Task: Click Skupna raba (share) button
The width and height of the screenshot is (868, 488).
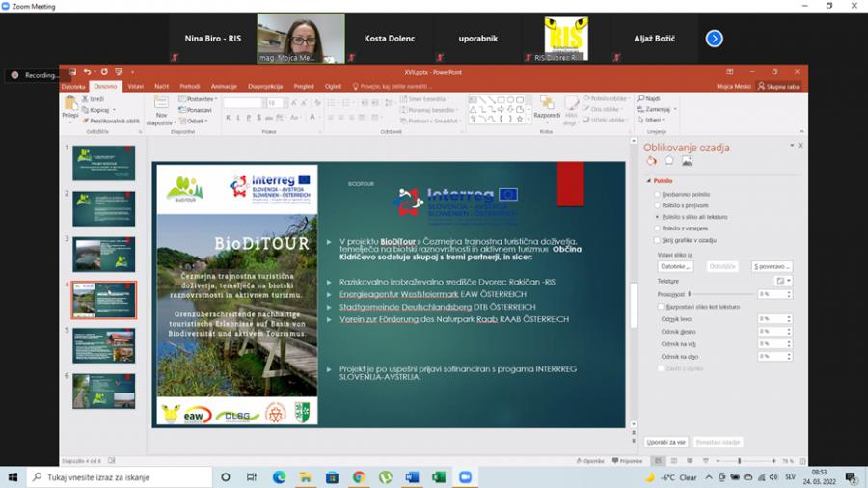Action: [778, 86]
